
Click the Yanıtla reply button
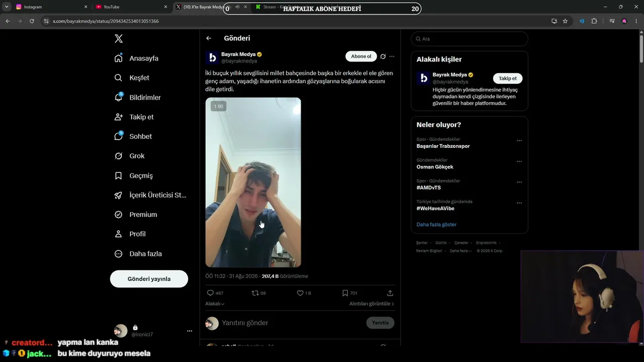[x=380, y=323]
